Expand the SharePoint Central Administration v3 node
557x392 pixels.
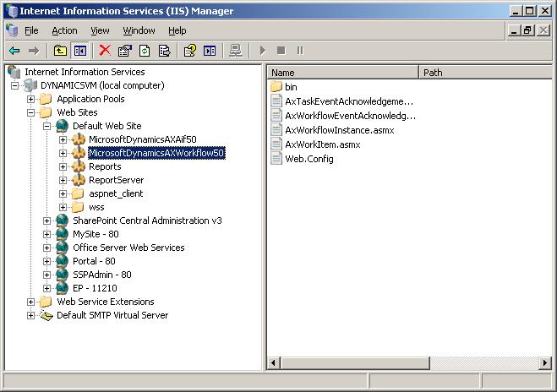[46, 220]
